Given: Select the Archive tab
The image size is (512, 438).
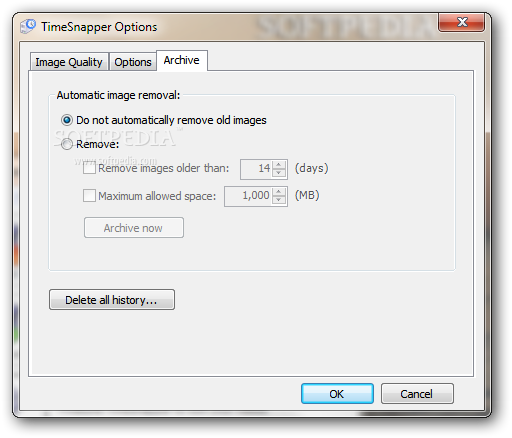Looking at the screenshot, I should pyautogui.click(x=182, y=60).
